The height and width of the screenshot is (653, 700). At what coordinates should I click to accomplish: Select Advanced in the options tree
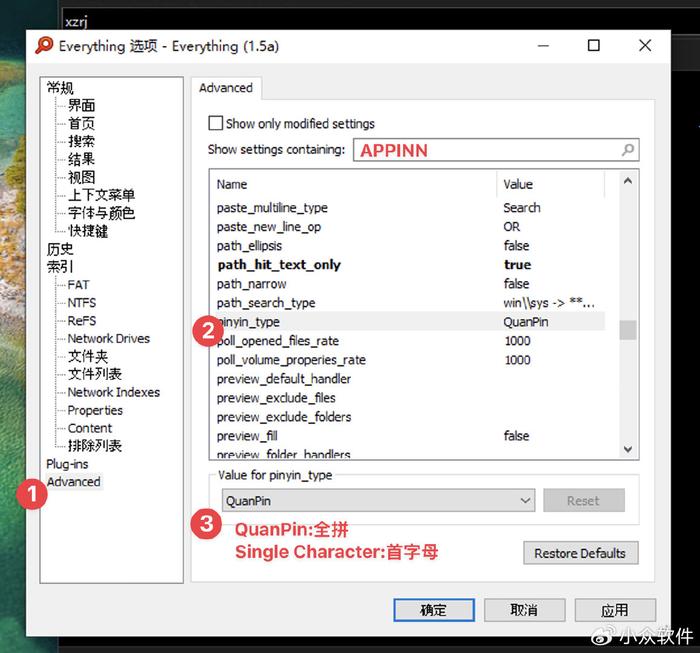[74, 482]
